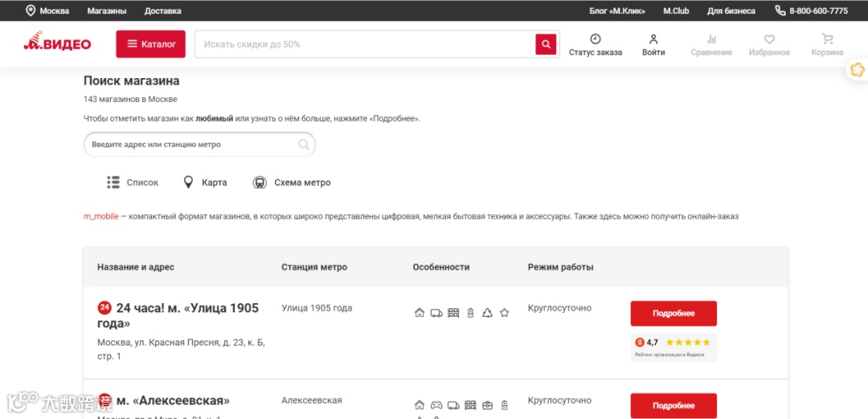This screenshot has height=419, width=868.
Task: Open the Корзина cart icon
Action: [x=828, y=39]
